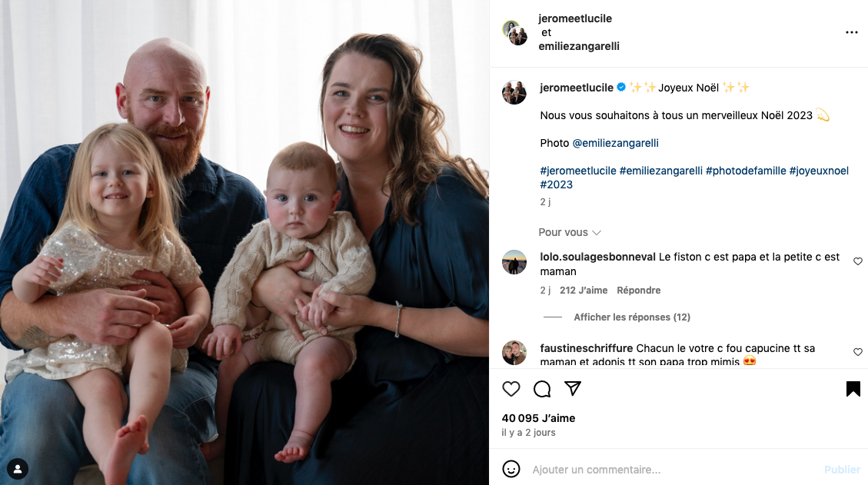View the '40 095 J'aime' likes list
The height and width of the screenshot is (485, 868).
coord(538,418)
